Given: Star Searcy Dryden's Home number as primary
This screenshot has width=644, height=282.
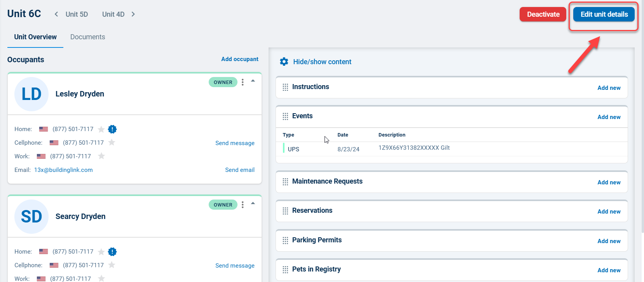Looking at the screenshot, I should point(101,252).
